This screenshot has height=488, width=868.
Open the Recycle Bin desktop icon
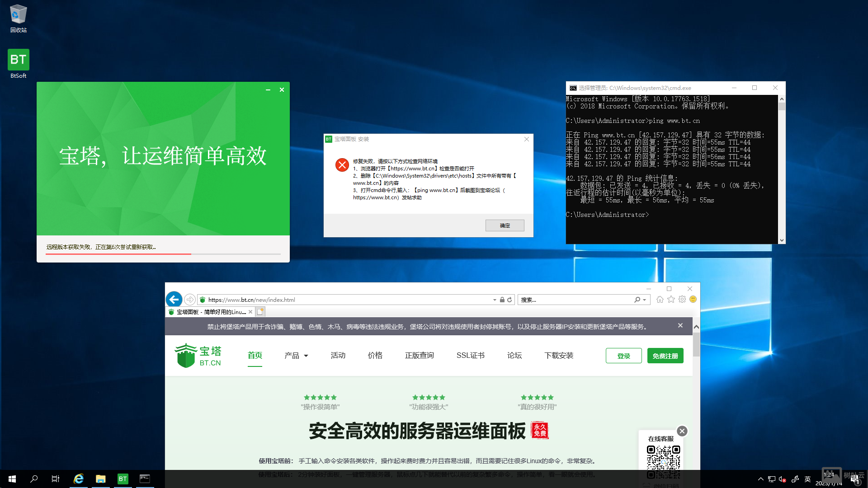pyautogui.click(x=18, y=14)
